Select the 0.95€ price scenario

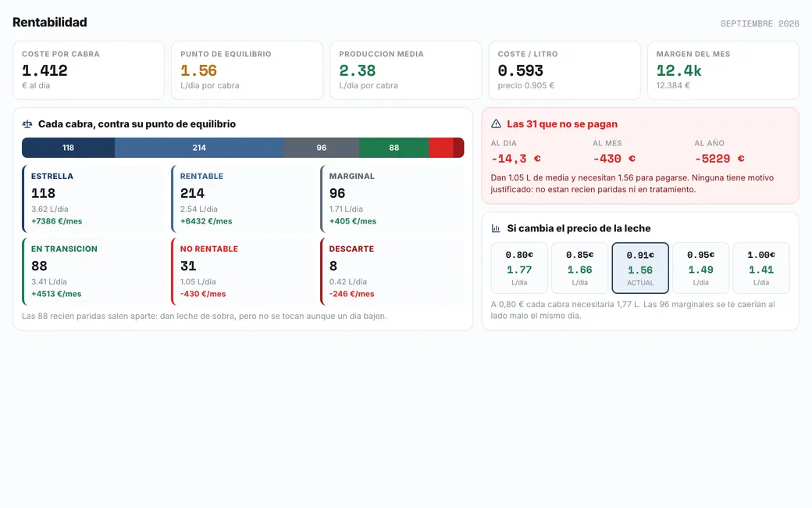[700, 268]
